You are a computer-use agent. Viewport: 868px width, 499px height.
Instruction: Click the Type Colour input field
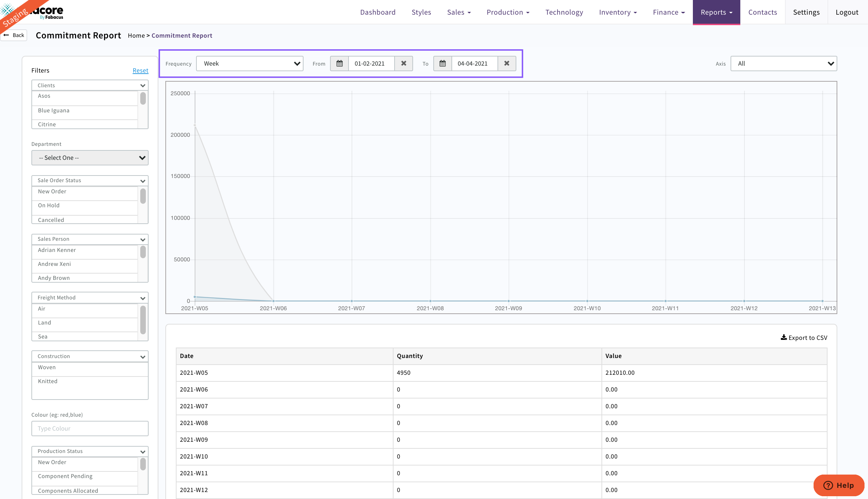[90, 429]
